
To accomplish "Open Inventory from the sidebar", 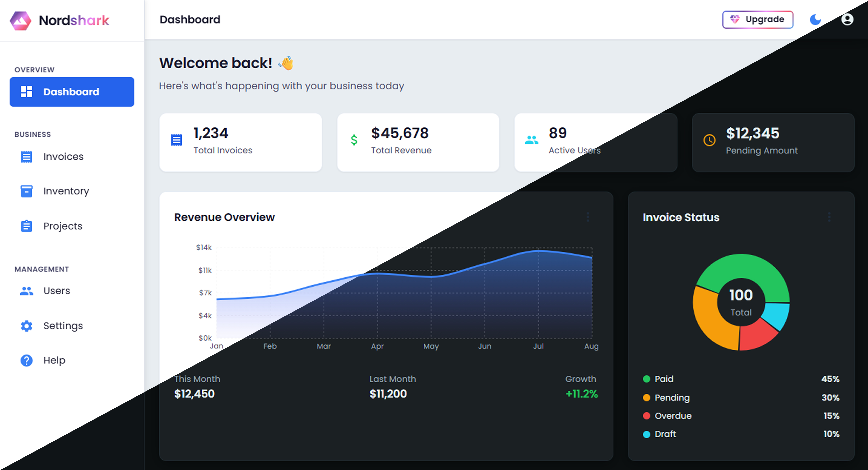I will [72, 191].
